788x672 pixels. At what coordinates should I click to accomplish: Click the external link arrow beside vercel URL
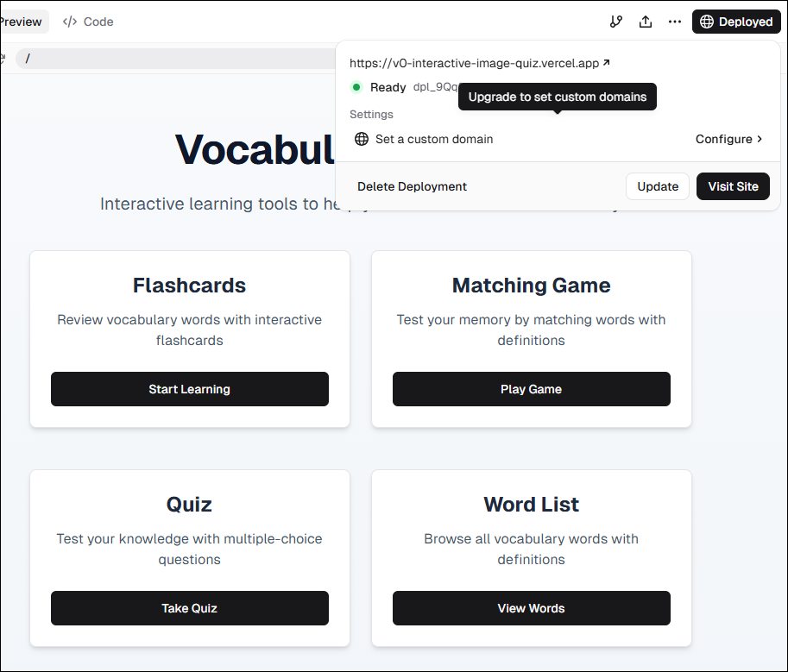point(607,62)
